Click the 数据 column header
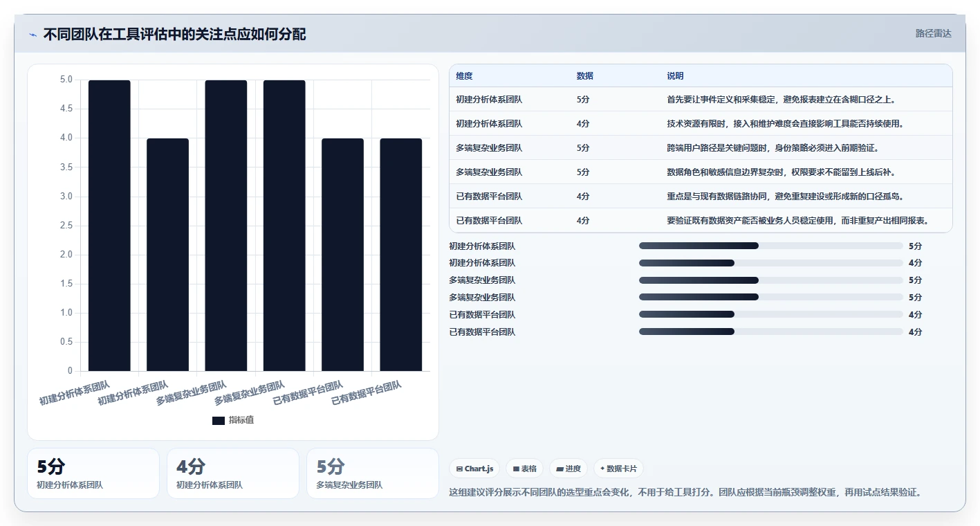The image size is (980, 526). point(584,76)
